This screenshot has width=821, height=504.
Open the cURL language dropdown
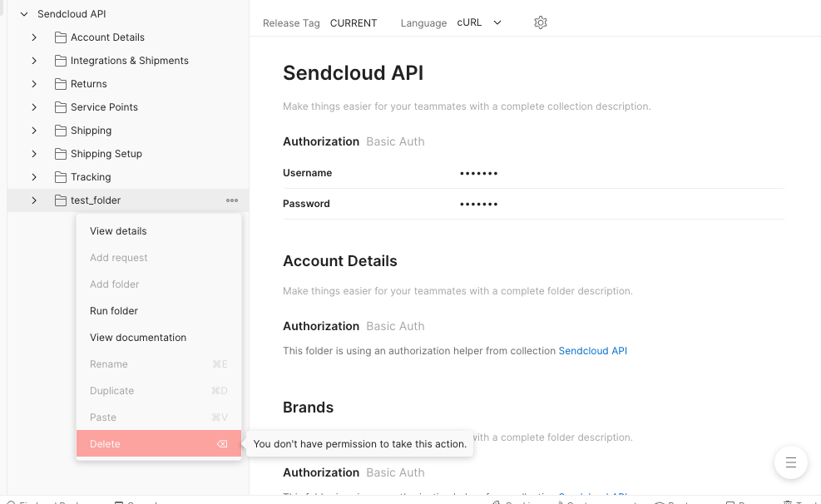pos(478,22)
